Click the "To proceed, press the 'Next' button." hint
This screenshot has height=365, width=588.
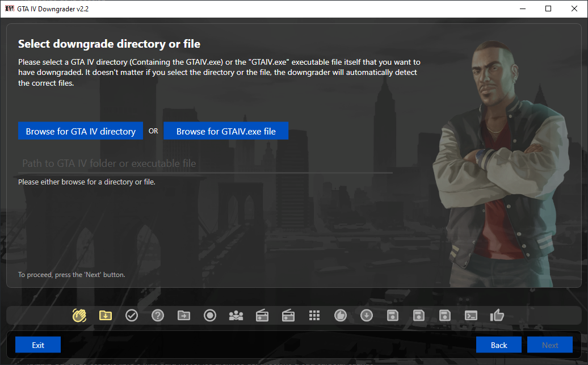72,275
